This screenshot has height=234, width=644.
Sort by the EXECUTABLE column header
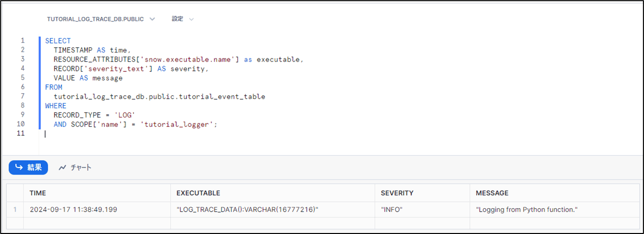[198, 193]
